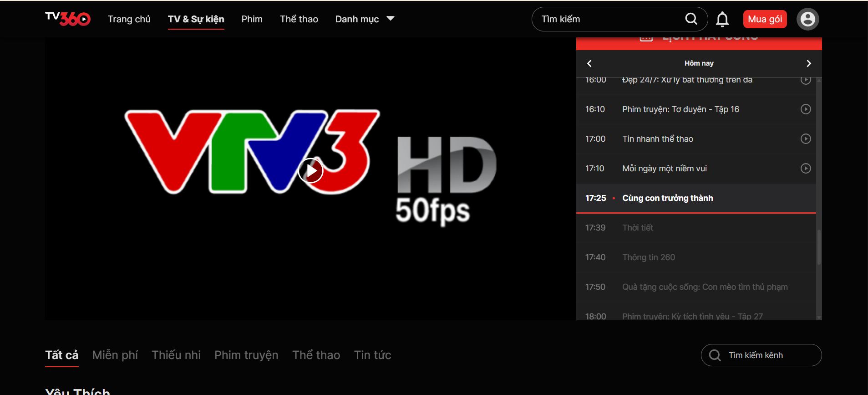Go to Trang chủ

pyautogui.click(x=129, y=19)
